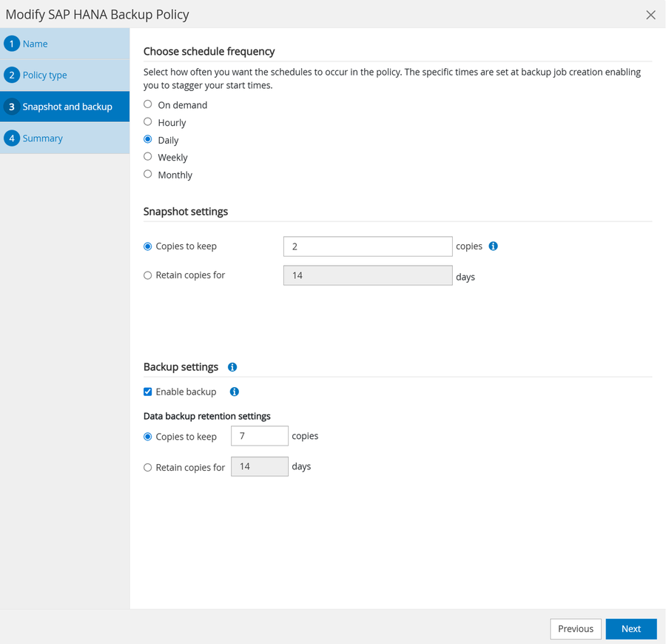
Task: Open the Policy type step
Action: [x=44, y=76]
